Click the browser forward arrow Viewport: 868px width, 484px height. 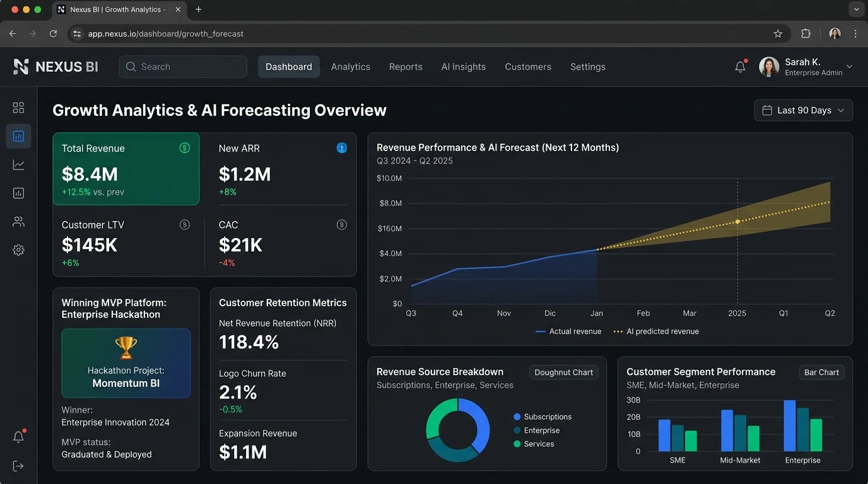click(33, 33)
